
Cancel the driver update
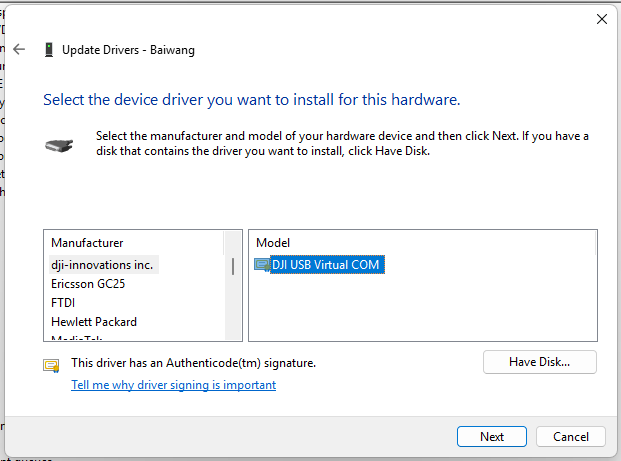(570, 436)
